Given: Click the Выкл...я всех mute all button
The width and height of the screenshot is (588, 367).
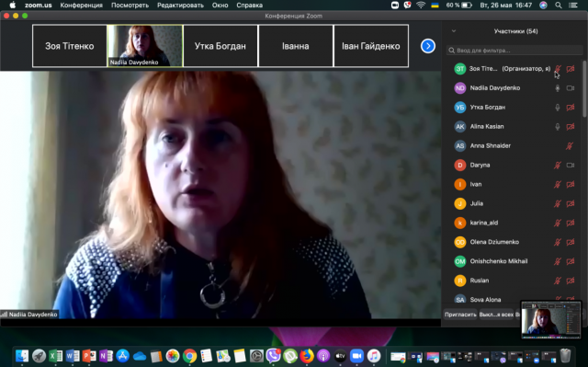Looking at the screenshot, I should coord(496,315).
